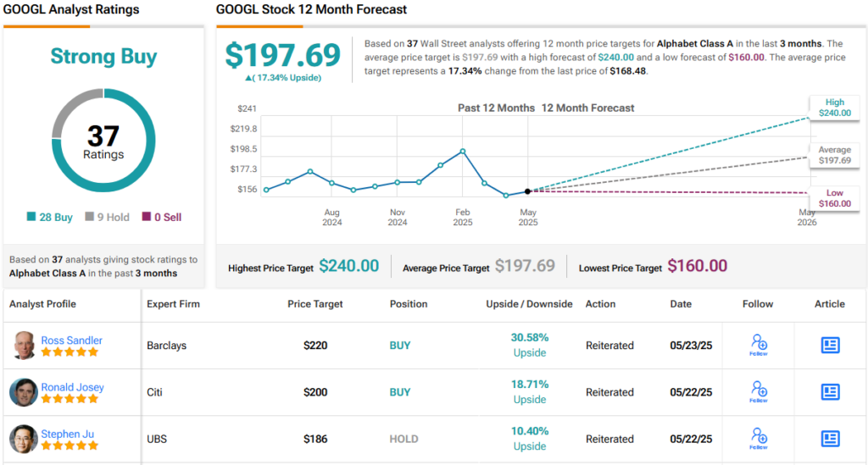Click the Average $197.69 forecast label

pos(835,155)
